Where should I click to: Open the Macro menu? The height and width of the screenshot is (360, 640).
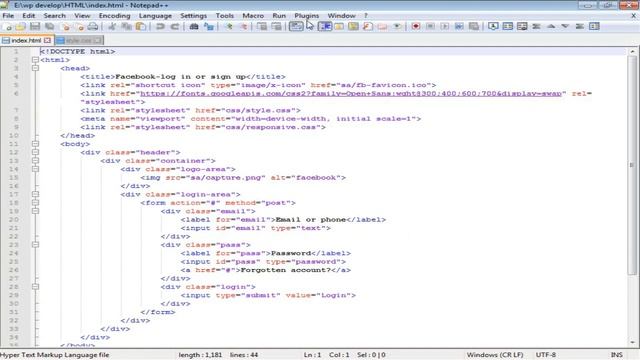point(253,16)
